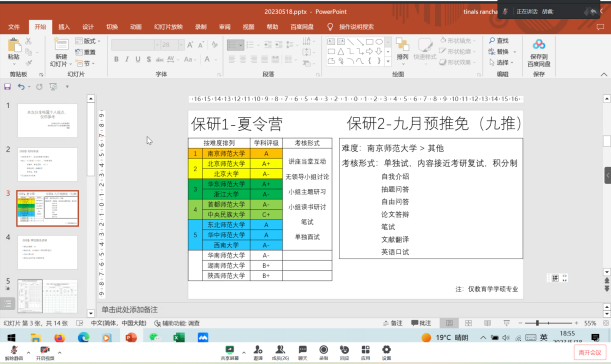Toggle Underline formatting
The width and height of the screenshot is (611, 364).
pos(138,59)
